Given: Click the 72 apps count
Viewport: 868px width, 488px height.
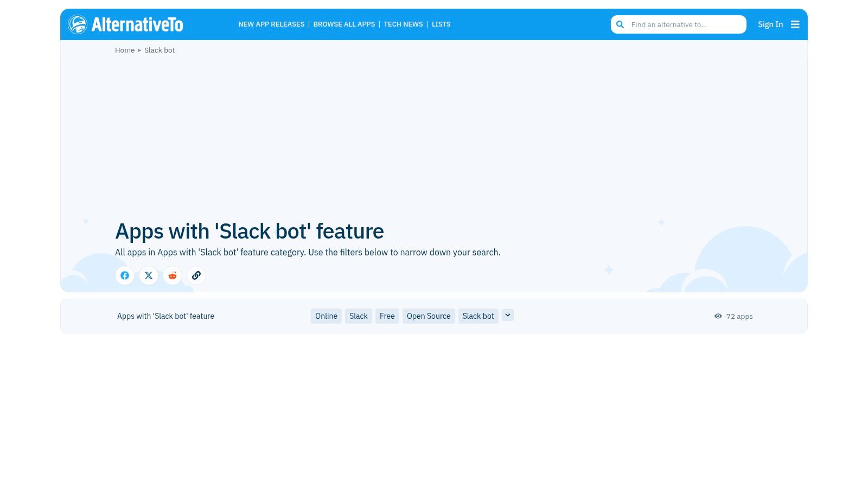Looking at the screenshot, I should tap(739, 316).
